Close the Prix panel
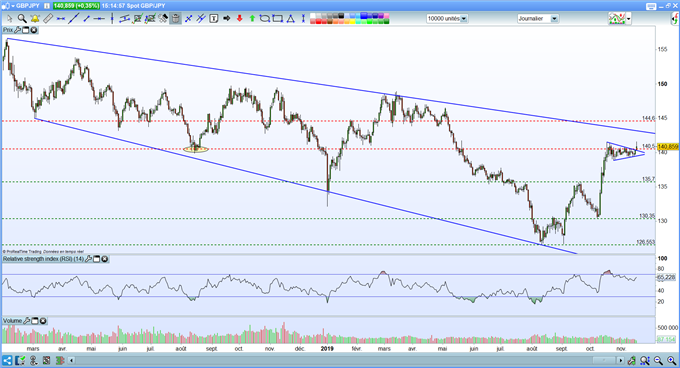The image size is (680, 368). tap(34, 30)
